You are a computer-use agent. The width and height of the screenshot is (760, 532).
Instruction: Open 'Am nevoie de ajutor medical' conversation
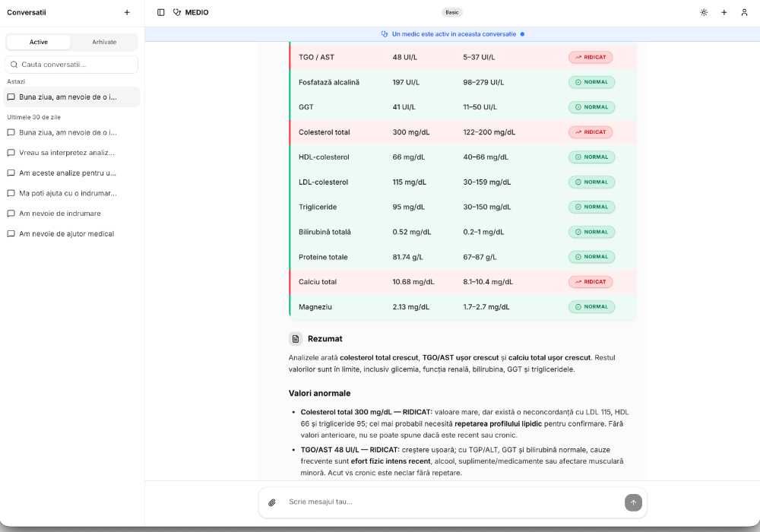(71, 234)
